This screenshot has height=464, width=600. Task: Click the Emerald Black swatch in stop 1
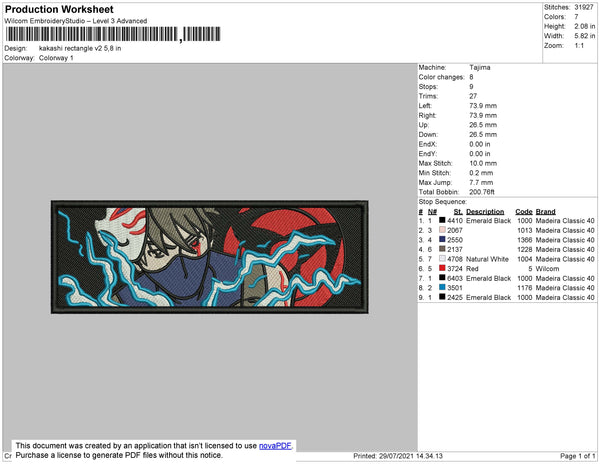tap(442, 220)
